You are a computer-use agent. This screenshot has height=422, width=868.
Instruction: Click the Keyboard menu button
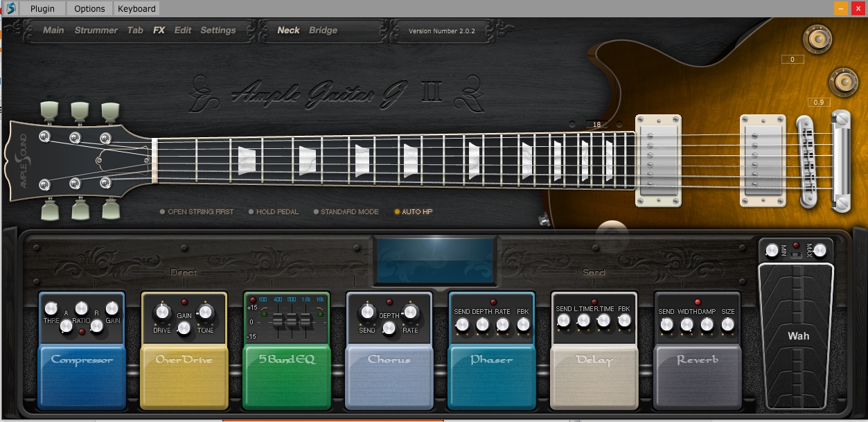point(136,8)
